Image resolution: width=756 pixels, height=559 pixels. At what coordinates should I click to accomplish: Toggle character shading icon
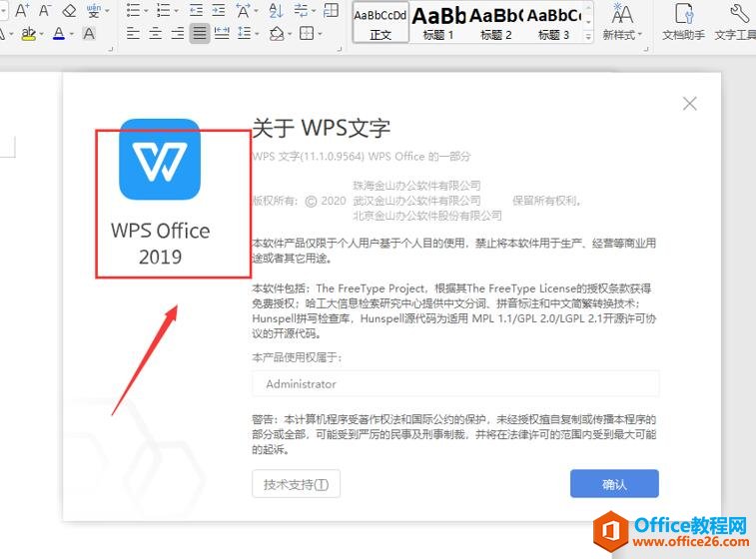[x=89, y=34]
